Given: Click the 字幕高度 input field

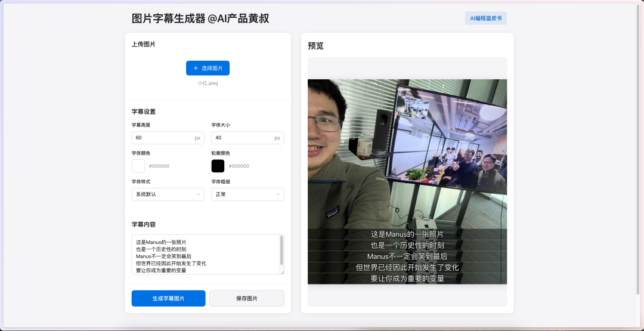Looking at the screenshot, I should [x=168, y=138].
